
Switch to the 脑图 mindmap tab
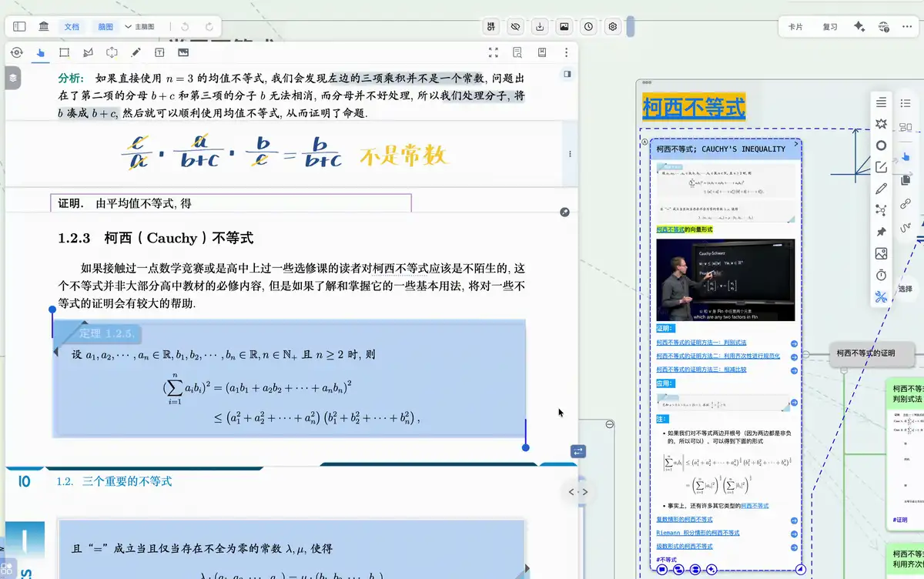pyautogui.click(x=105, y=26)
